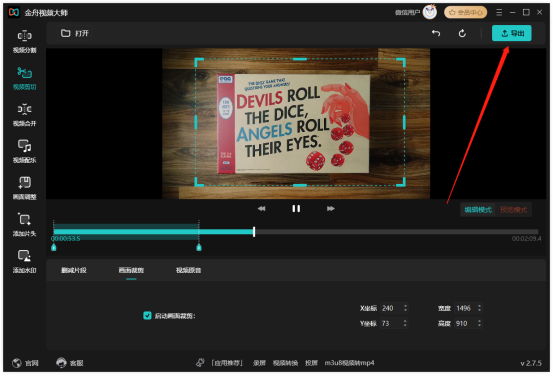
Task: Click the total duration 00:02:09.4
Action: pyautogui.click(x=526, y=239)
